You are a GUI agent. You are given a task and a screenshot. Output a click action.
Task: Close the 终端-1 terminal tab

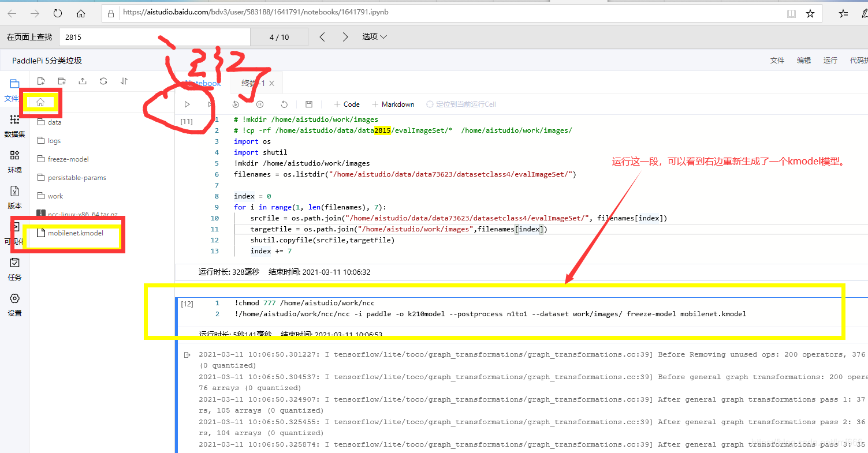coord(271,84)
